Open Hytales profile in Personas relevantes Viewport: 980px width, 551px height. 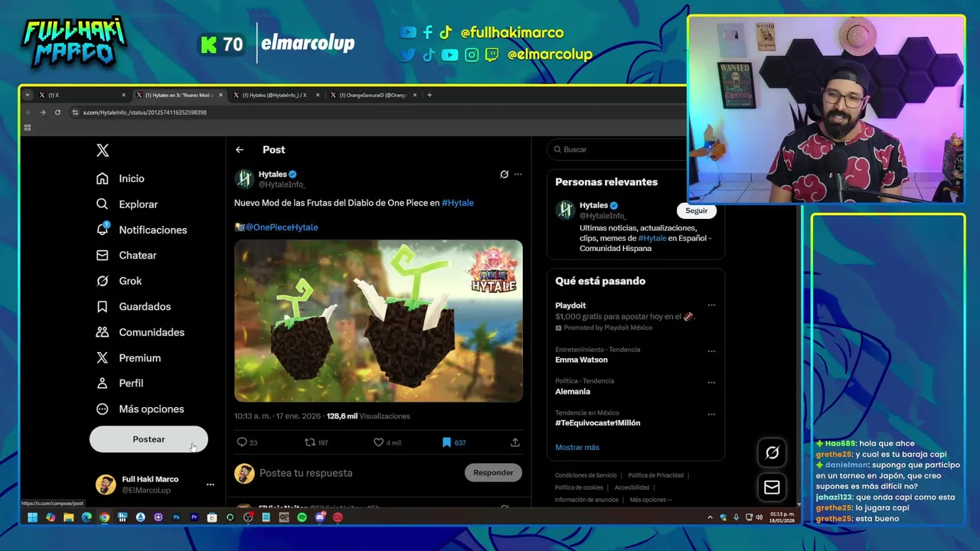tap(593, 205)
